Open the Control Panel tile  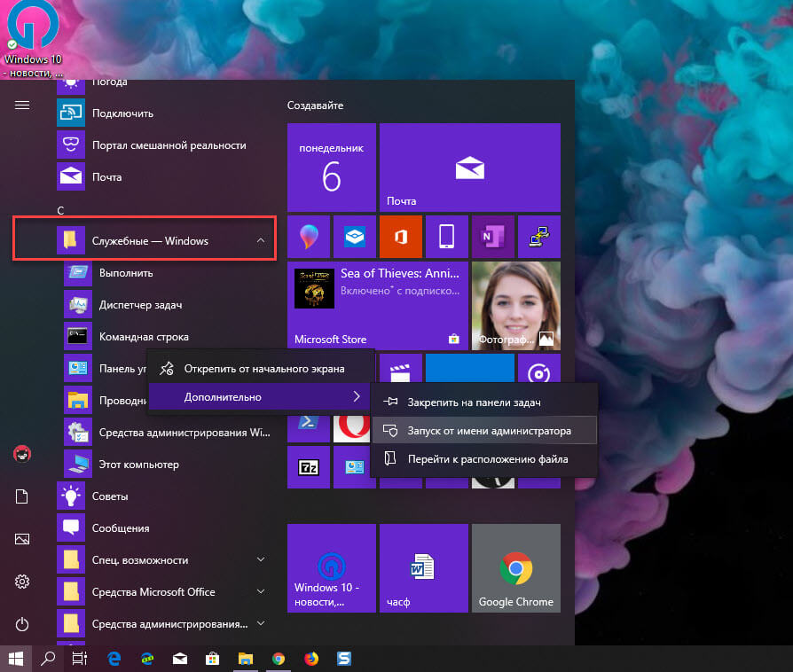click(355, 467)
